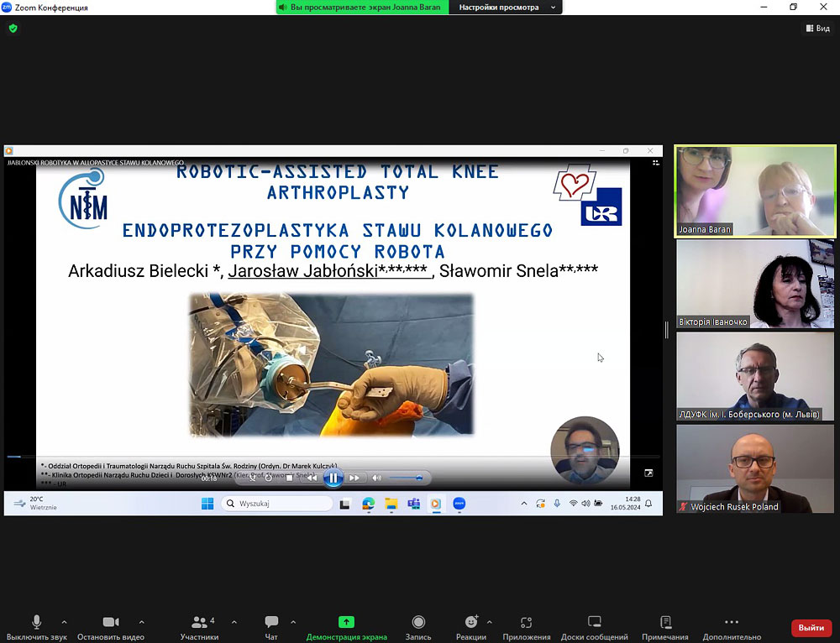Open Дополнительно more options
840x643 pixels.
click(732, 628)
